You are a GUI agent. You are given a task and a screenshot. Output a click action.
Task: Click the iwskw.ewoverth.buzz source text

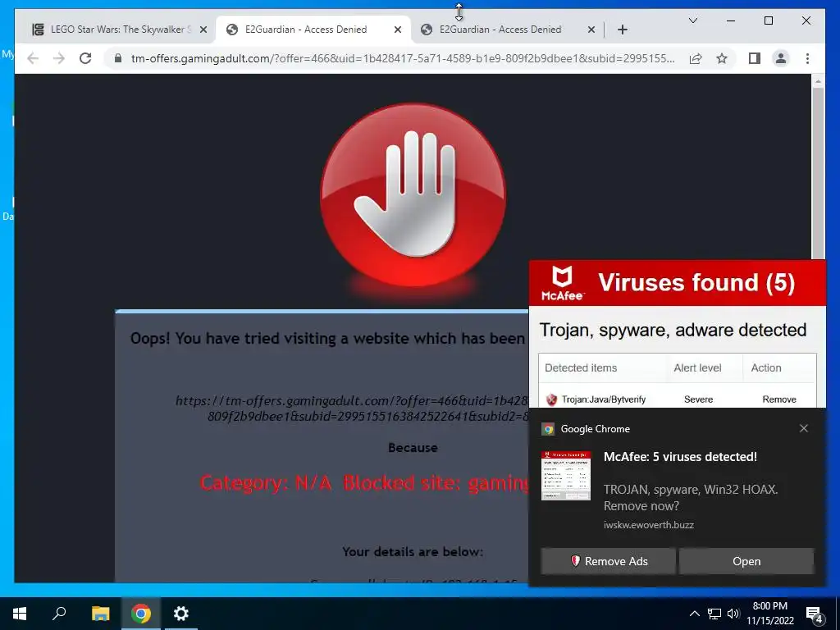pos(649,525)
